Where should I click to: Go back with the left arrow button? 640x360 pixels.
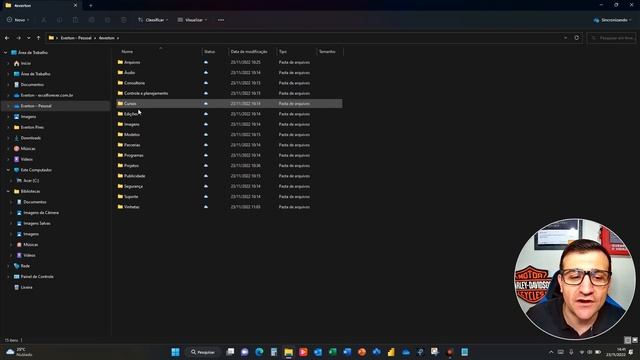tap(7, 38)
